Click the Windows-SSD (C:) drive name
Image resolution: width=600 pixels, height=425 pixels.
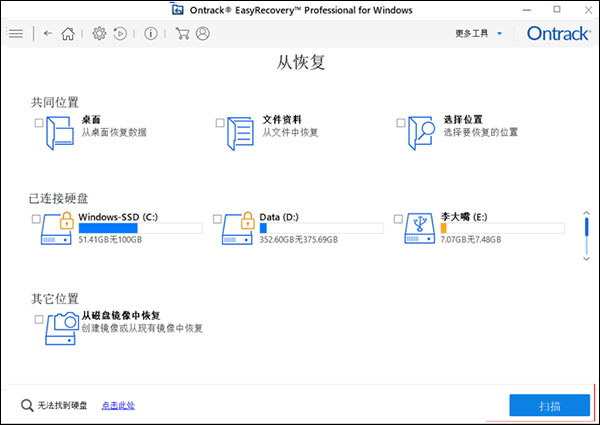click(118, 217)
